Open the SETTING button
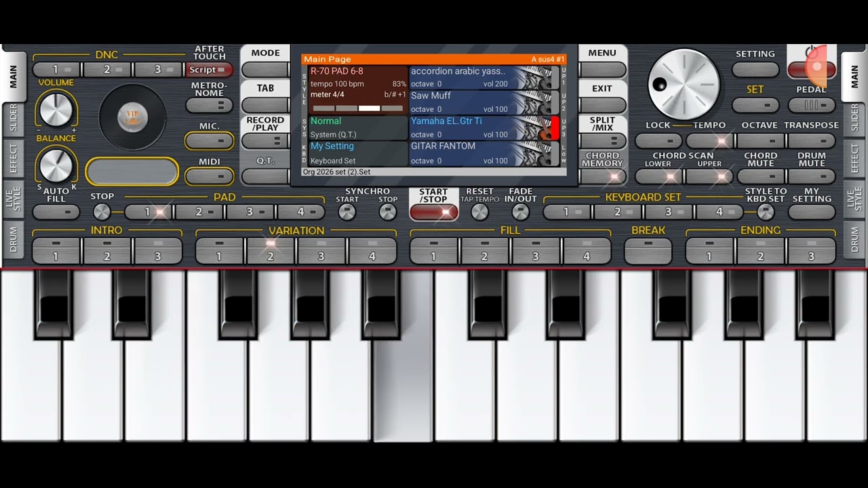The width and height of the screenshot is (868, 488). pyautogui.click(x=755, y=70)
